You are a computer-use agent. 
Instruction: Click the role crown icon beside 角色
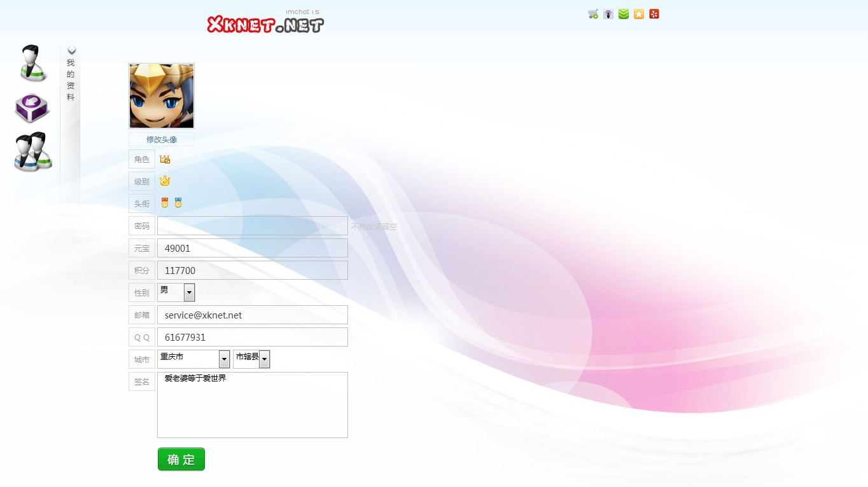[x=165, y=159]
